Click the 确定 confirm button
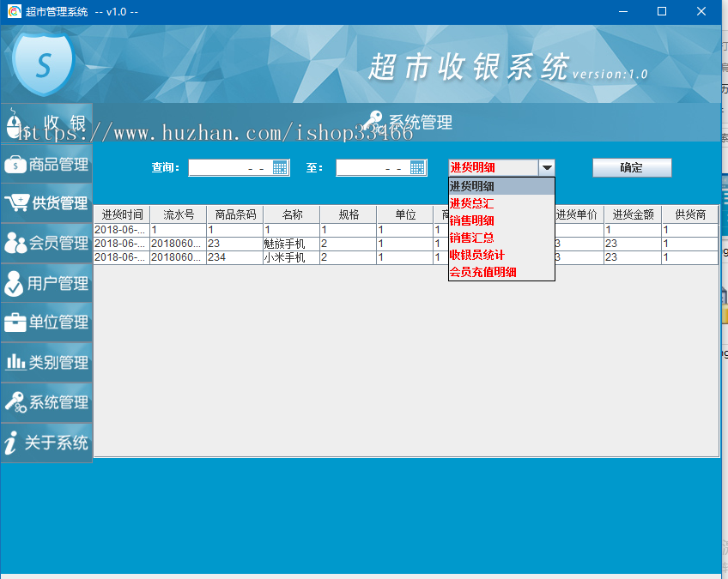Image resolution: width=728 pixels, height=579 pixels. point(632,167)
